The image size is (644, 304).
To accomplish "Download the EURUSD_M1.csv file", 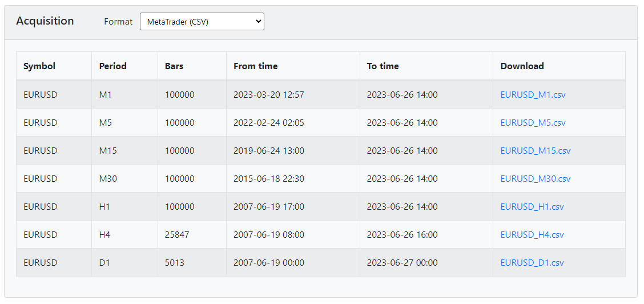I will 533,95.
